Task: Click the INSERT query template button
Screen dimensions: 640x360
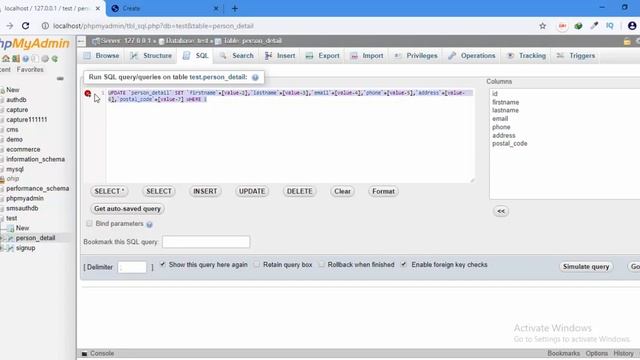Action: point(205,191)
